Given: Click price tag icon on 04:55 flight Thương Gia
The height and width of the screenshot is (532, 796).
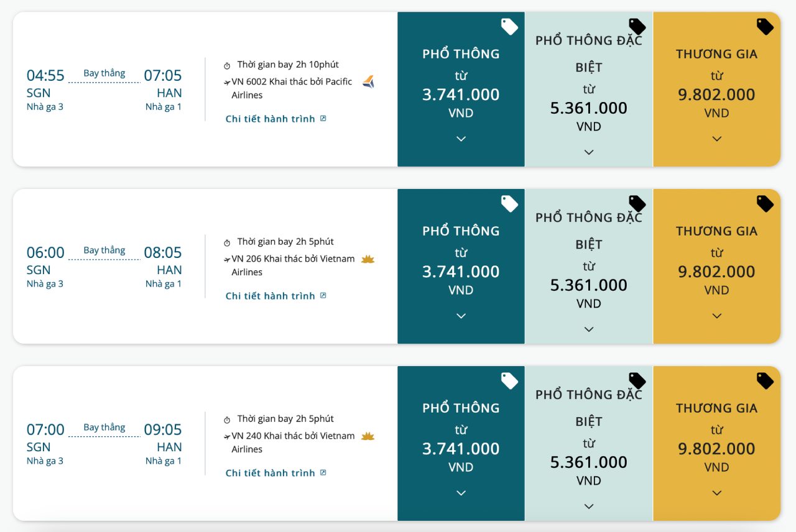Looking at the screenshot, I should click(x=764, y=27).
